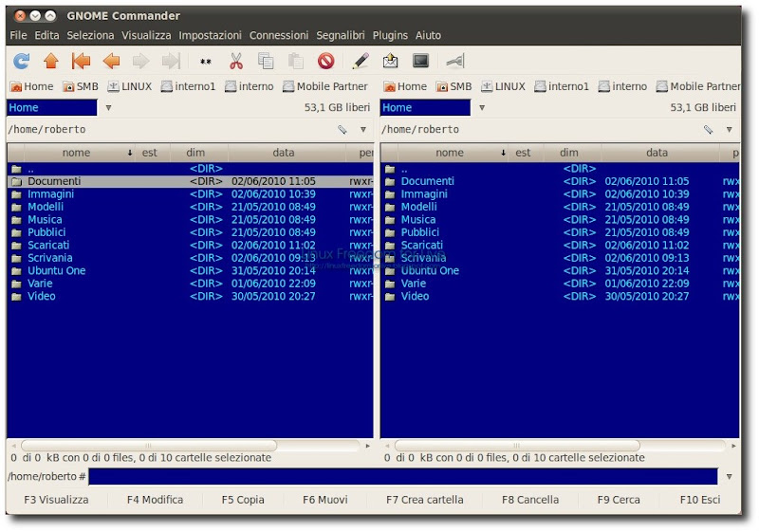Viewport: 759px width, 532px height.
Task: Go up to parent directory icon
Action: pos(51,61)
